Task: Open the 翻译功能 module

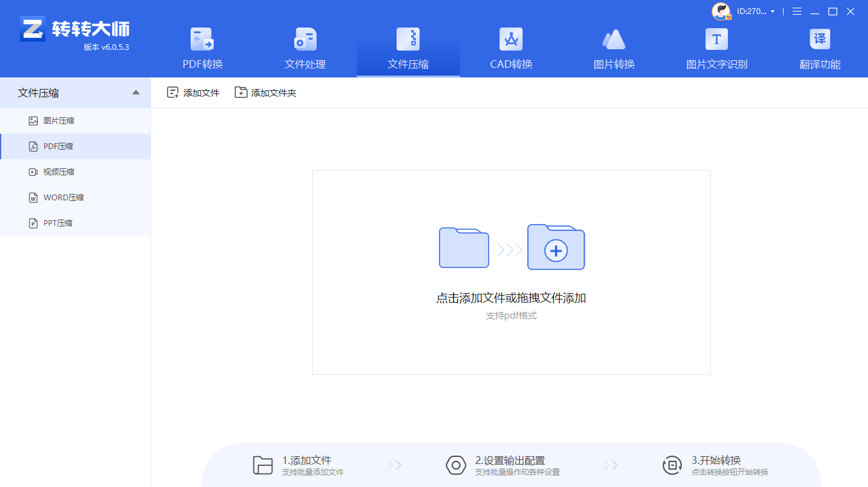Action: pyautogui.click(x=821, y=48)
